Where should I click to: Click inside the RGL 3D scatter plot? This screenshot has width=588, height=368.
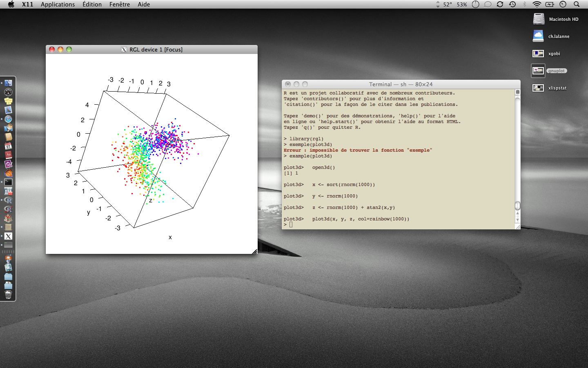point(151,155)
